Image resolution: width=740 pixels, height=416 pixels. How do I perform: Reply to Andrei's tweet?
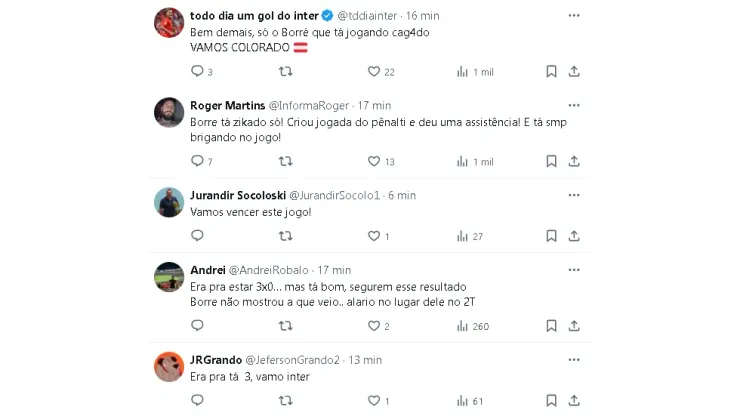click(197, 326)
